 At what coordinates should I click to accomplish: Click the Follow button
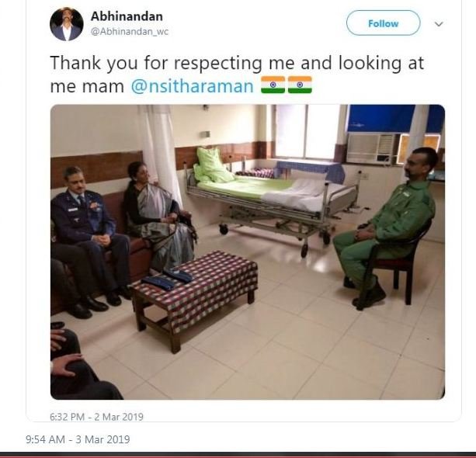383,23
